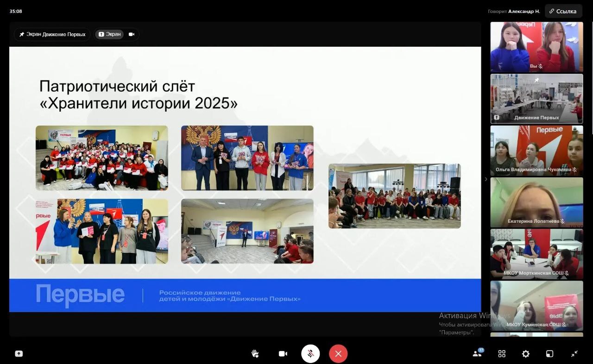Screen dimensions: 593x364
Task: Click the 'Ссылка' link button
Action: tap(563, 11)
